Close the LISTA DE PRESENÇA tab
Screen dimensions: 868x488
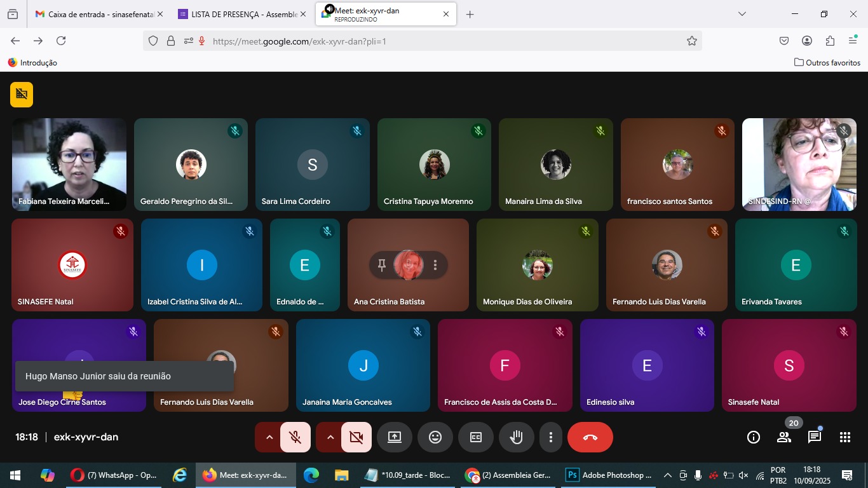coord(302,14)
